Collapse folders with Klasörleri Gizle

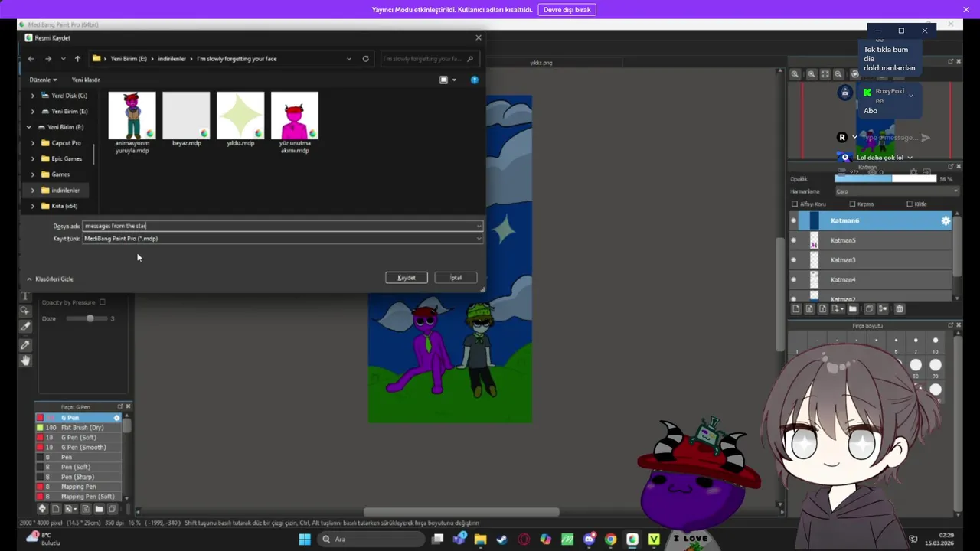pos(51,279)
